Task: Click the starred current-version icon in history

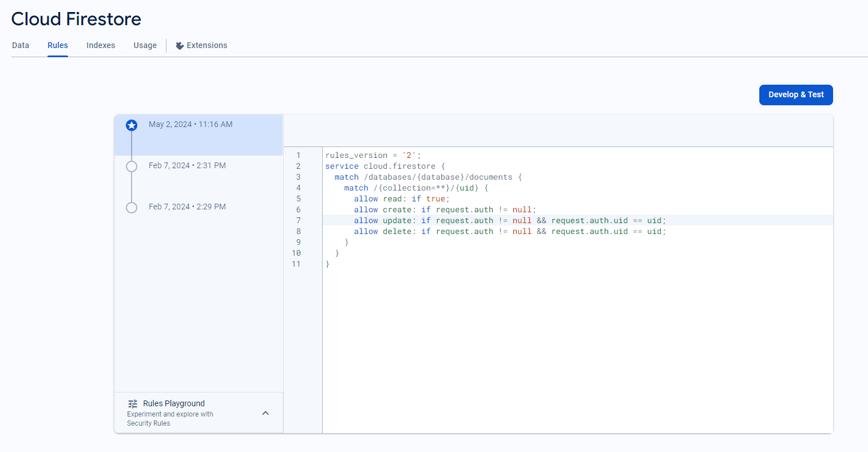Action: (x=132, y=125)
